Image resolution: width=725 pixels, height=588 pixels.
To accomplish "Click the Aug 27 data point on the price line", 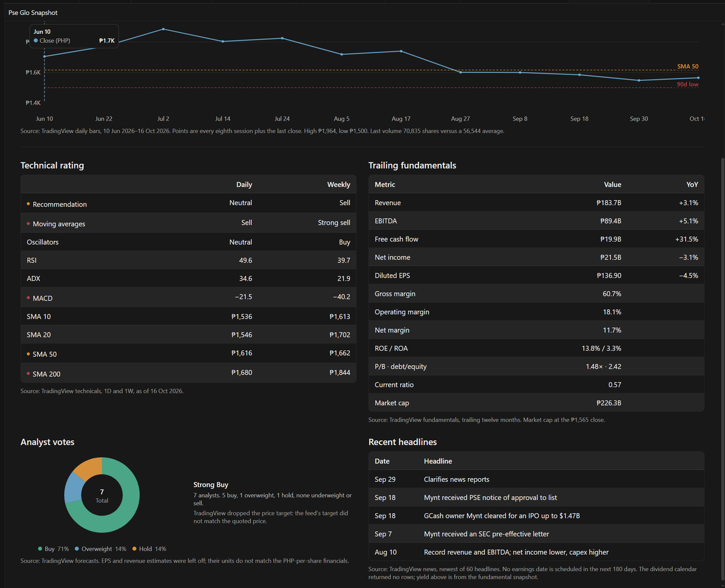I will tap(460, 72).
